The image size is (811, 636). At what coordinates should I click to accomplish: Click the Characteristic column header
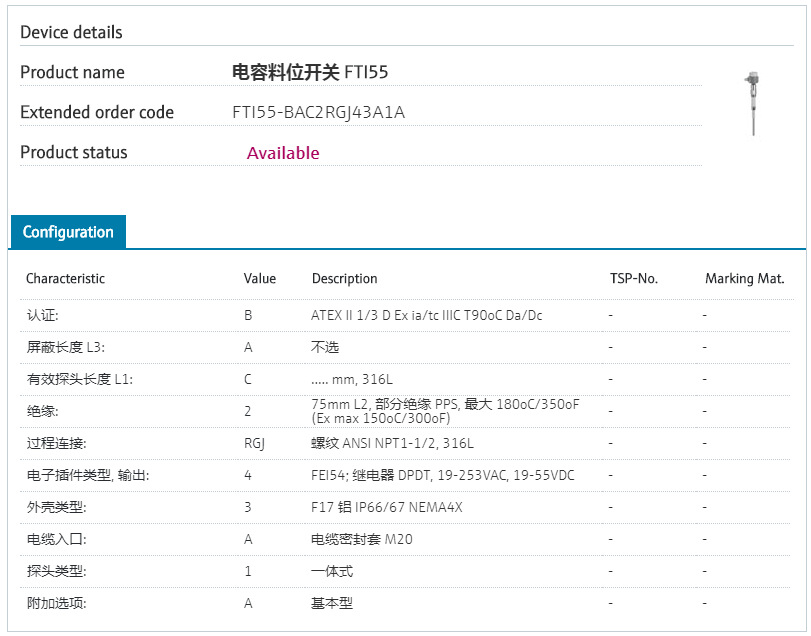point(65,279)
